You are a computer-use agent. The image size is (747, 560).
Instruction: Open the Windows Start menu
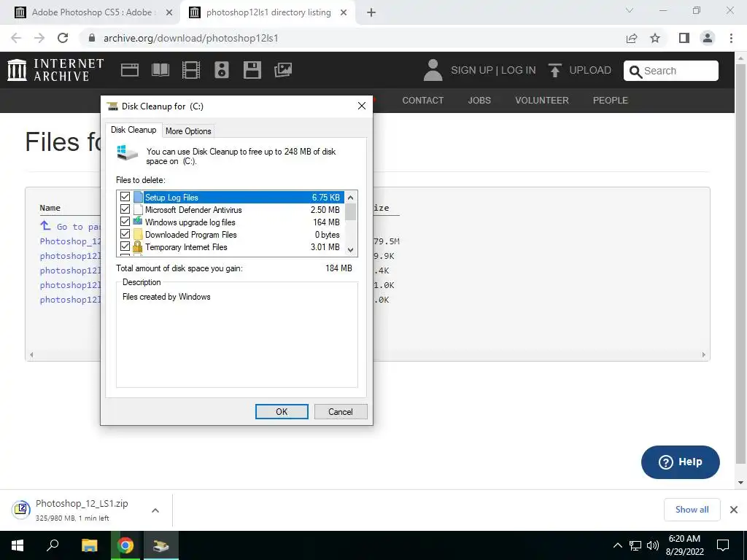(18, 545)
